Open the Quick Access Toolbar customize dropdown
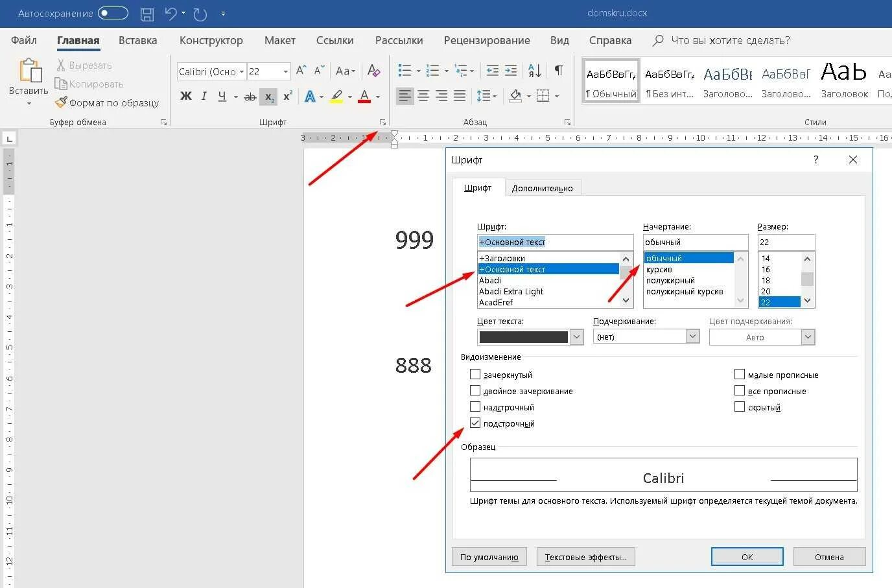 pos(223,14)
